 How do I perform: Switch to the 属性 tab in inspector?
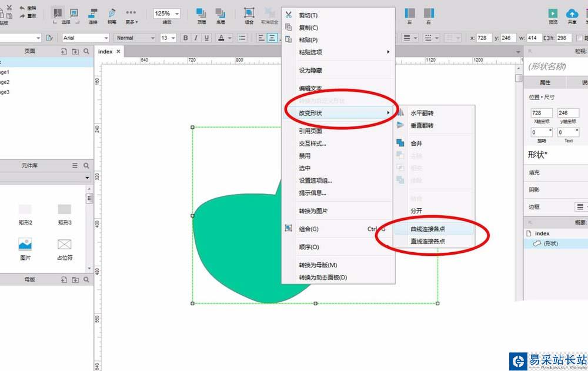(x=545, y=82)
